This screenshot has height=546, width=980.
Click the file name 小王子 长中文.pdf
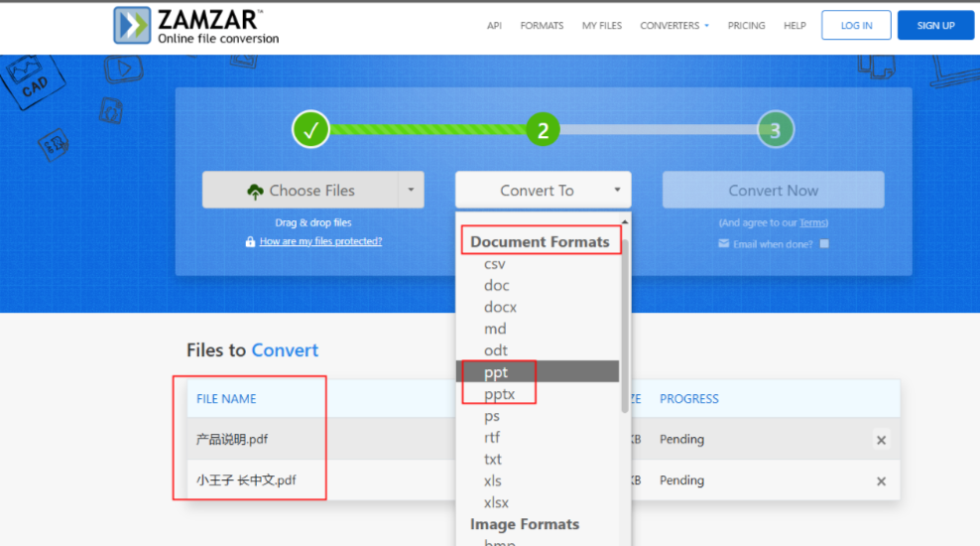(x=246, y=480)
